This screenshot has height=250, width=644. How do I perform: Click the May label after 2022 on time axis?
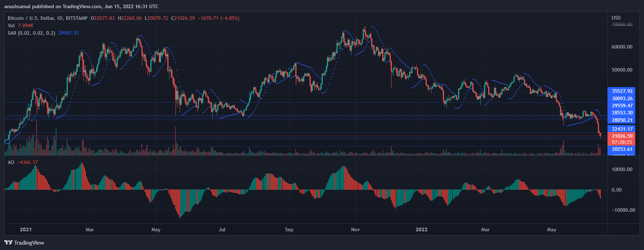click(x=552, y=229)
